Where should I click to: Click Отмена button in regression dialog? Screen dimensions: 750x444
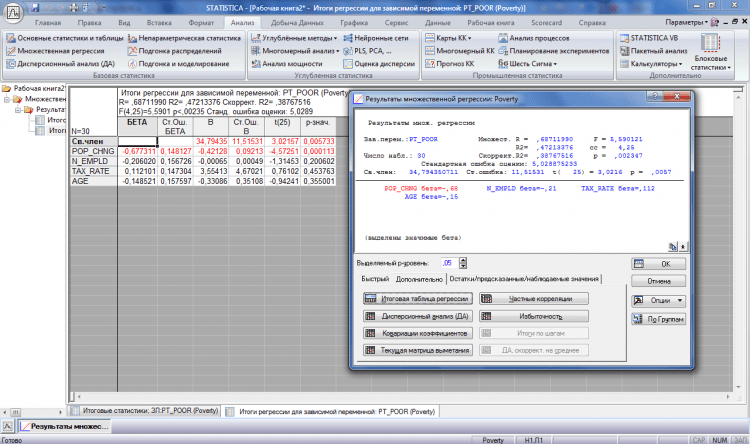pyautogui.click(x=659, y=281)
